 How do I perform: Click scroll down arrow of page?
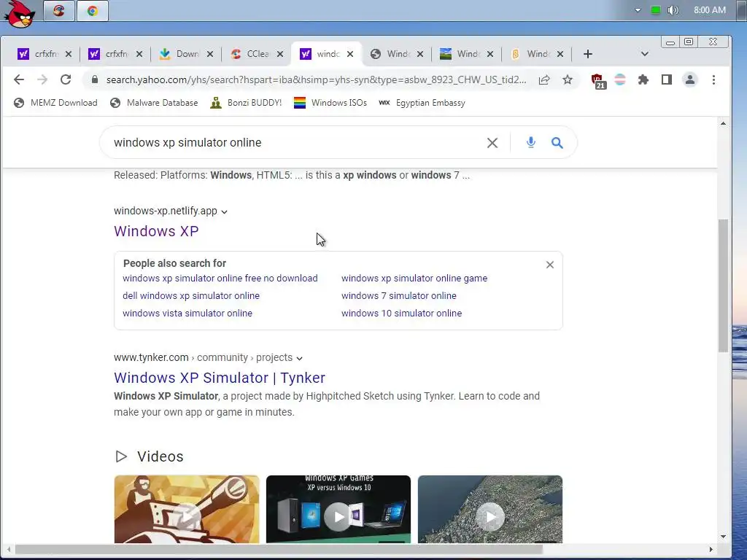[x=723, y=537]
